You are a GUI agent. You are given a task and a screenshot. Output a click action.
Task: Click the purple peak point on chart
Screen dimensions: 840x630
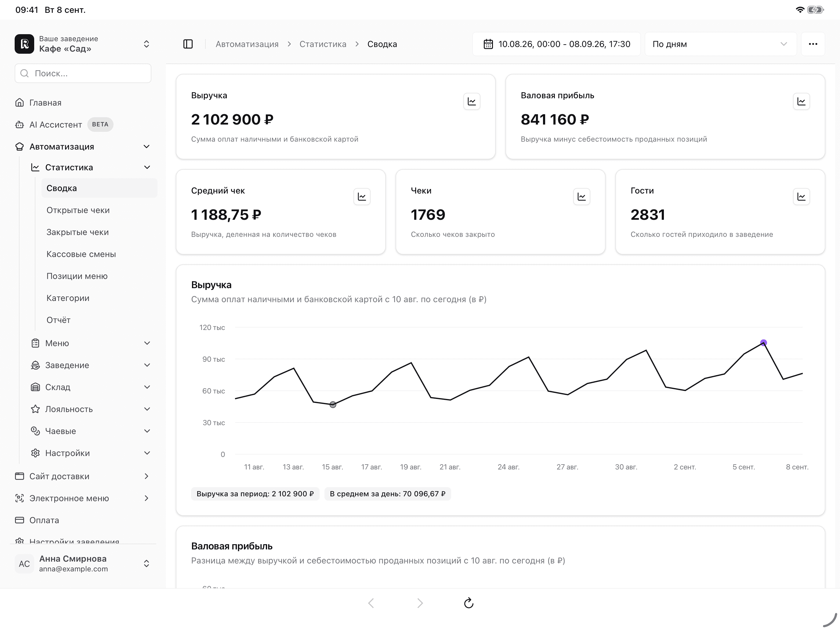(x=763, y=343)
